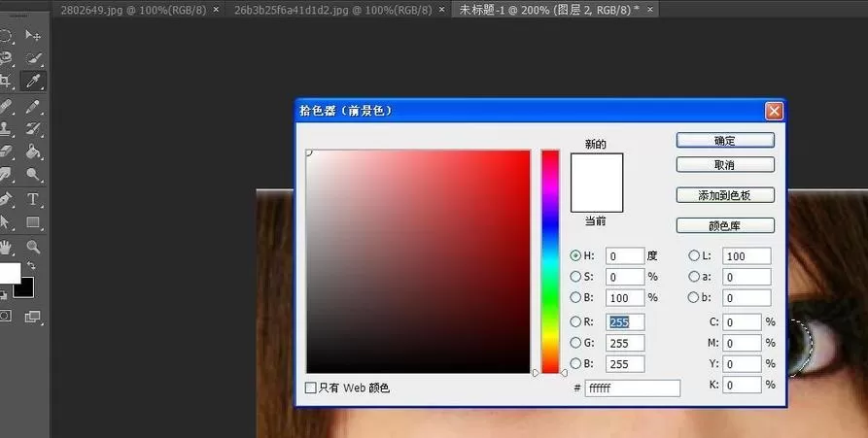
Task: Click the S percent input field
Action: (625, 277)
